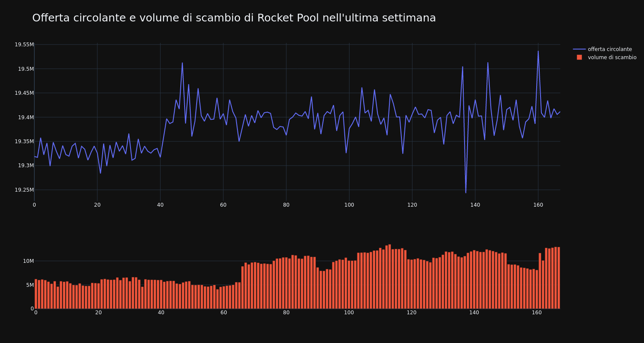Click bar chart x-axis label 40
The height and width of the screenshot is (343, 644).
click(x=161, y=313)
